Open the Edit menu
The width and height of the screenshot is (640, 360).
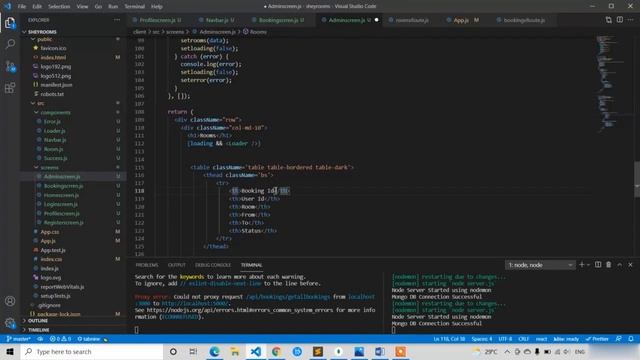coord(37,7)
